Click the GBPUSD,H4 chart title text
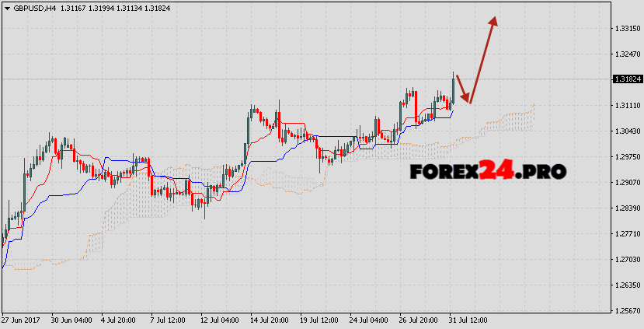This screenshot has height=329, width=644. click(x=34, y=8)
